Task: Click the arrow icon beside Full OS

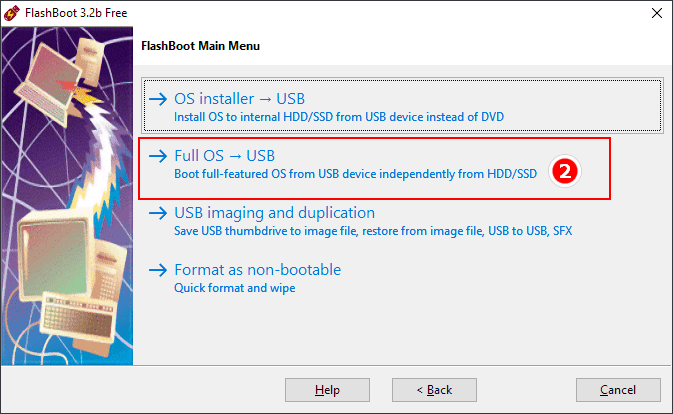Action: pyautogui.click(x=158, y=156)
